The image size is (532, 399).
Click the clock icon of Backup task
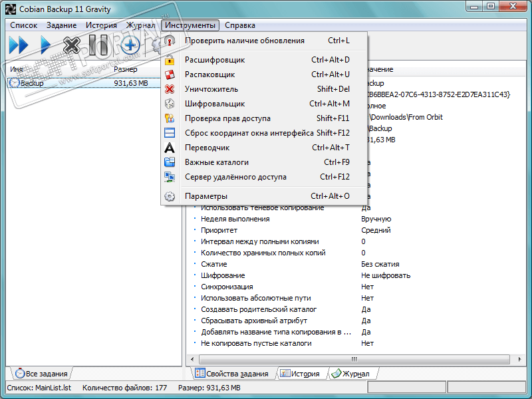[14, 82]
